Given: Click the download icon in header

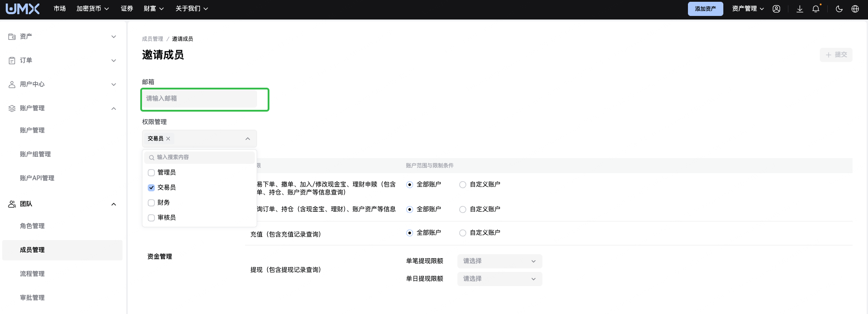Looking at the screenshot, I should pyautogui.click(x=800, y=9).
